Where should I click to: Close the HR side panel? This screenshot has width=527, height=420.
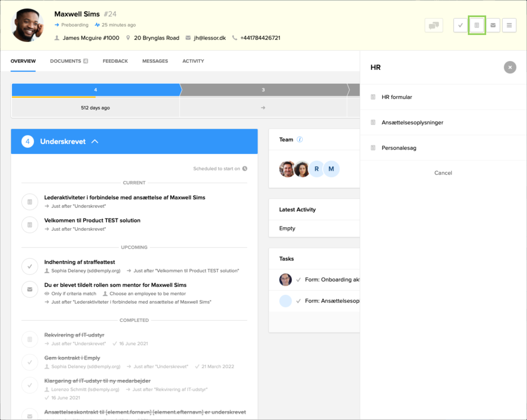pyautogui.click(x=510, y=67)
